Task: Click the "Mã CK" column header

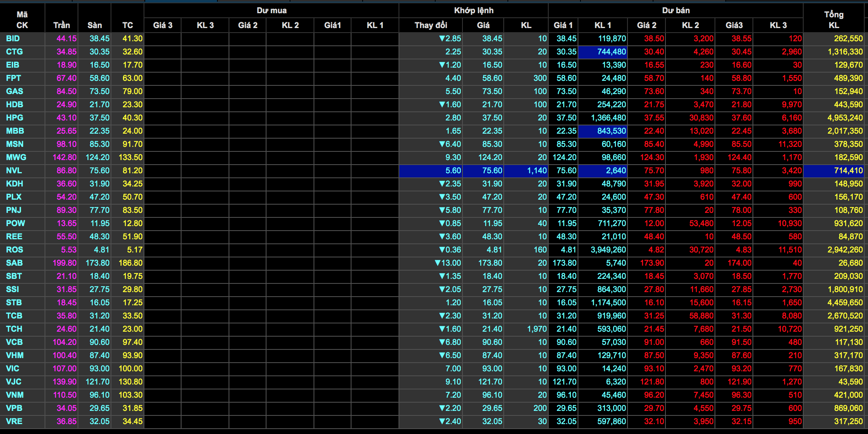Action: (22, 19)
